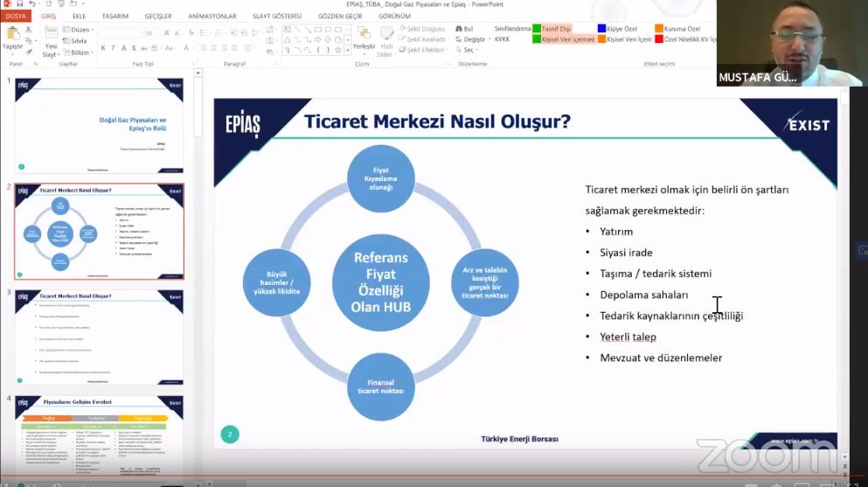Click the Fiyat Kıyaslama olanağı circle

(381, 178)
